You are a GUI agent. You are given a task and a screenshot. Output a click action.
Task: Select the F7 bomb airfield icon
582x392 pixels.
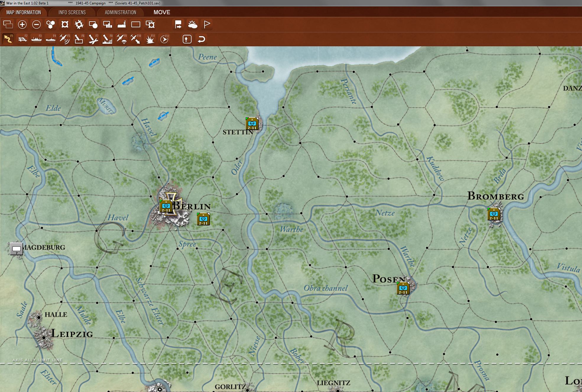(93, 39)
